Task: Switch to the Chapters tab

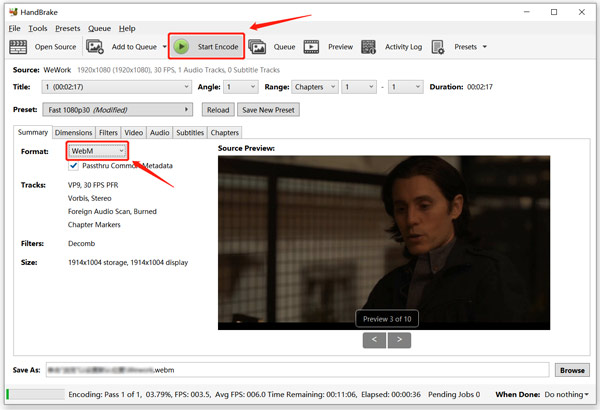Action: tap(225, 132)
